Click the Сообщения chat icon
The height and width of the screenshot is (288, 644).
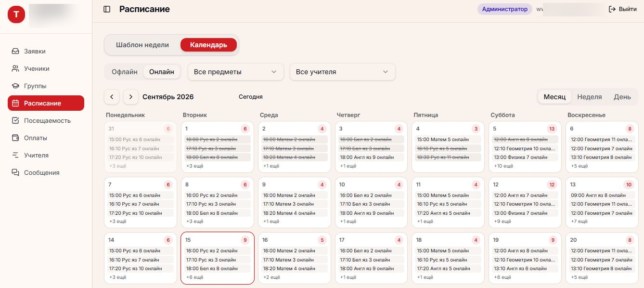coord(15,172)
